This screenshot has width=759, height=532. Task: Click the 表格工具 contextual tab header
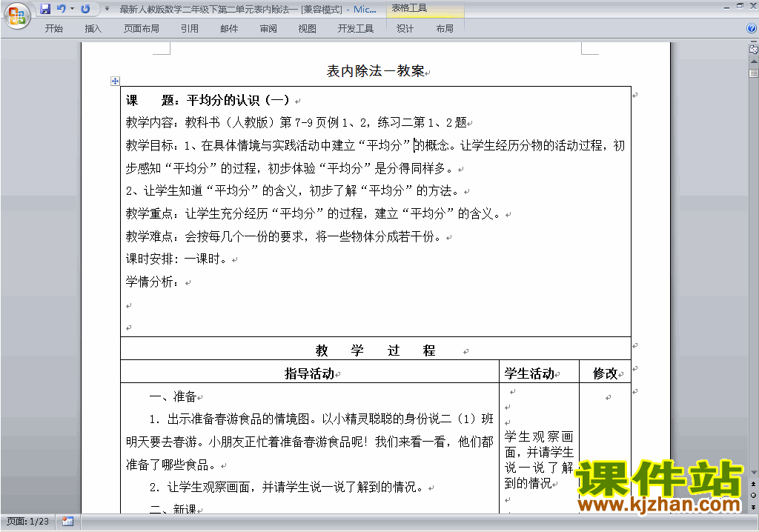409,8
